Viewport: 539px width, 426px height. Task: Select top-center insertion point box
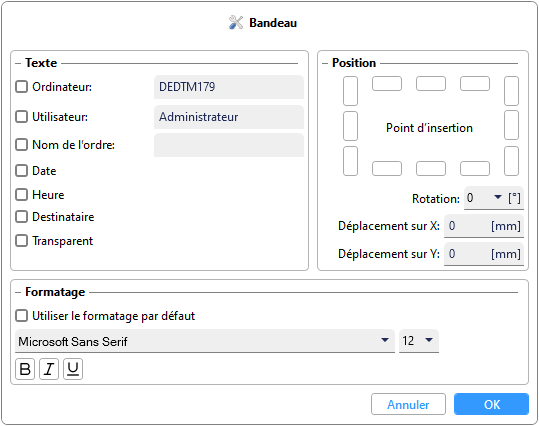(x=431, y=84)
